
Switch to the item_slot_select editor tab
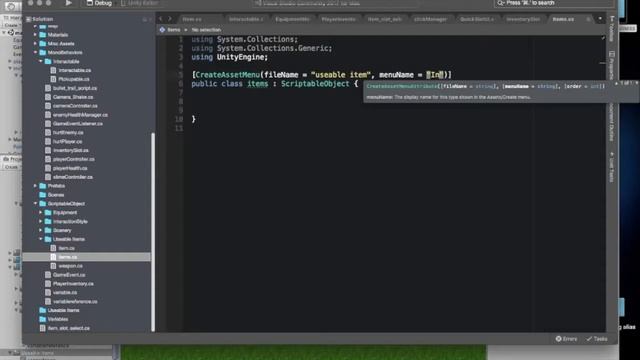tap(384, 19)
